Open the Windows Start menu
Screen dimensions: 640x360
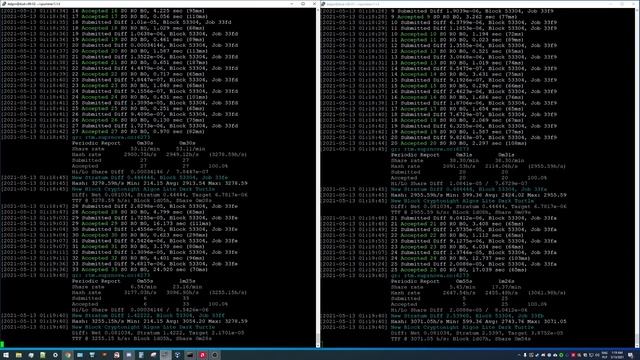pyautogui.click(x=6, y=355)
